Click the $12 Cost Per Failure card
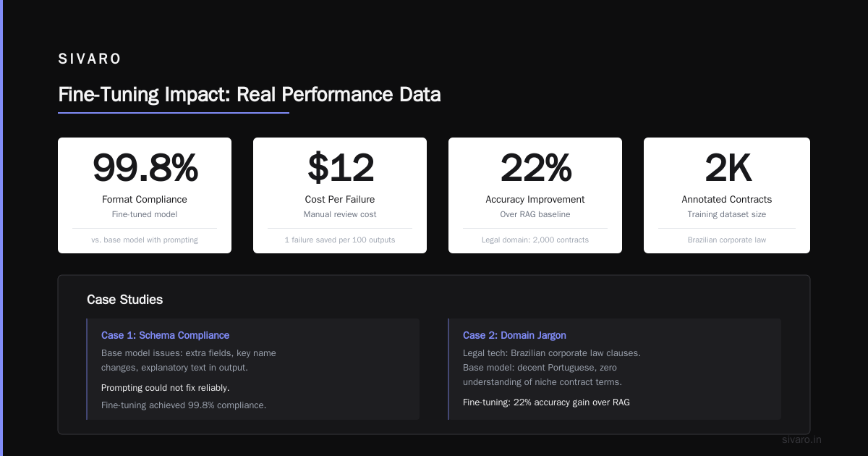Image resolution: width=868 pixels, height=456 pixels. (x=340, y=195)
